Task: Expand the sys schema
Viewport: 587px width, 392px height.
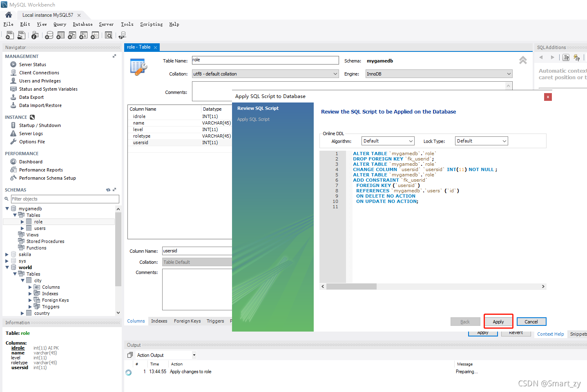Action: tap(7, 261)
